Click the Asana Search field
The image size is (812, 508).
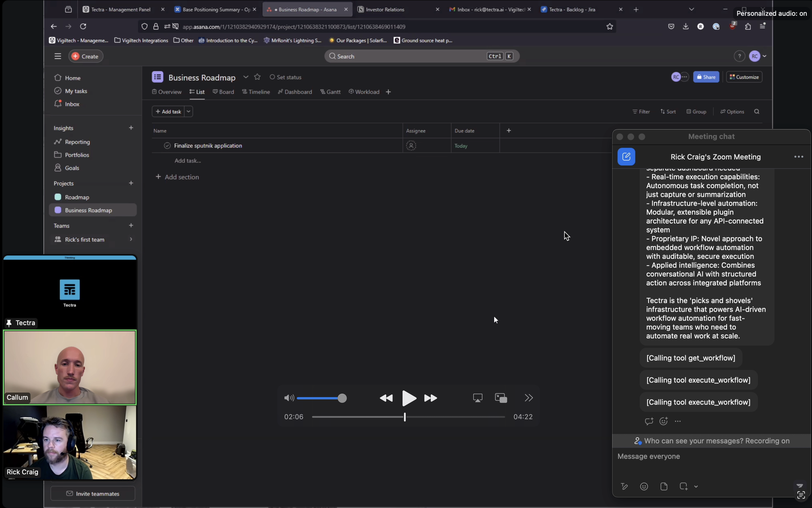click(x=422, y=56)
